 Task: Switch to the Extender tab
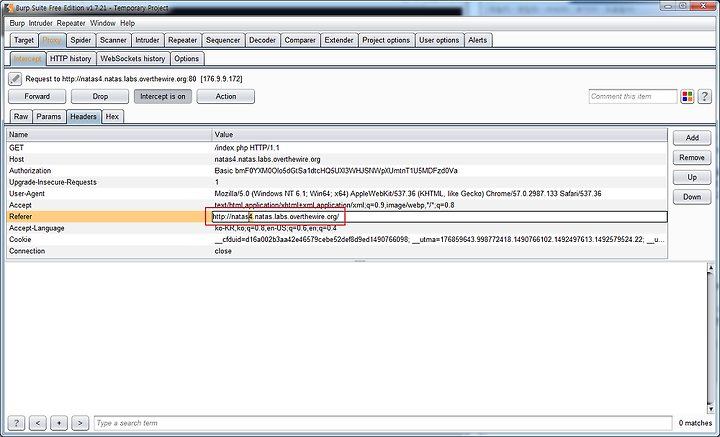tap(339, 40)
